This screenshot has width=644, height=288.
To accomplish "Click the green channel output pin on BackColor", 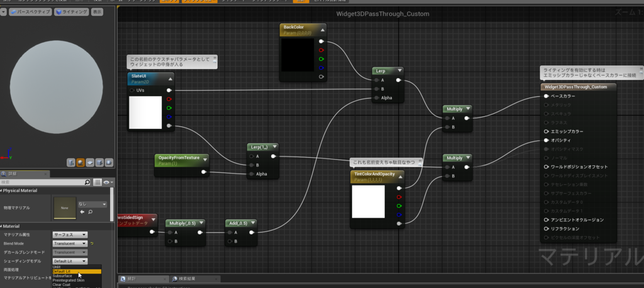I will click(321, 59).
